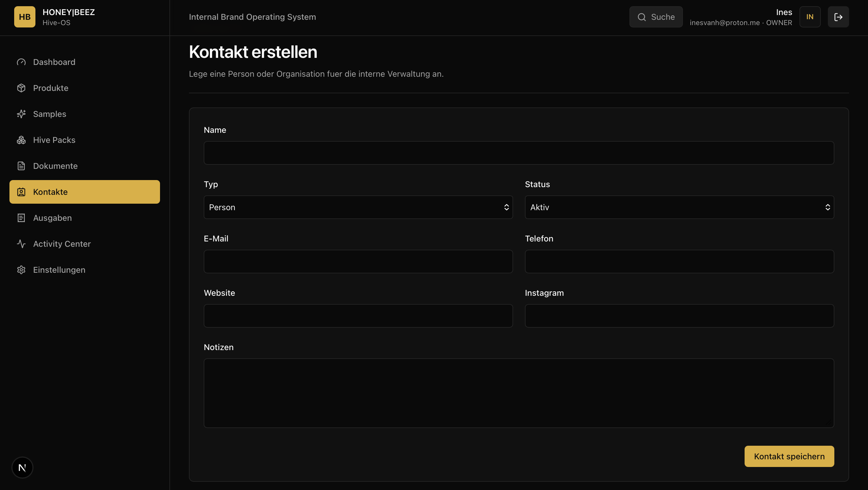
Task: Click the Einstellungen gear icon
Action: 21,269
